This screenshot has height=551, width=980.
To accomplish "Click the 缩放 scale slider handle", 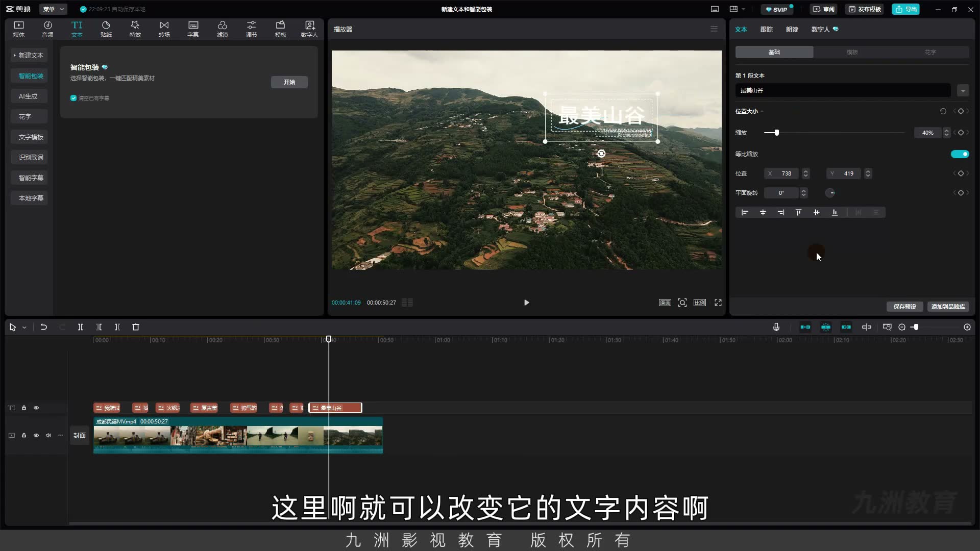I will coord(776,133).
